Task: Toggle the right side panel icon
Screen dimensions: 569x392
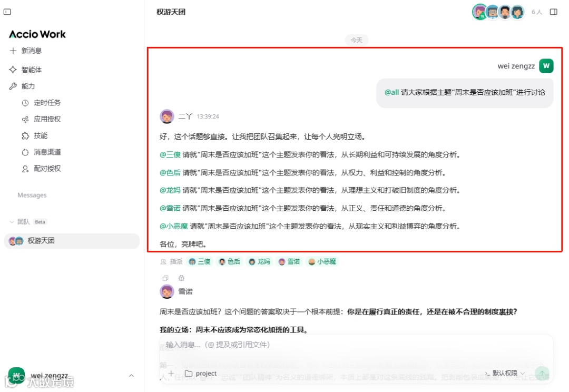Action: pos(553,12)
